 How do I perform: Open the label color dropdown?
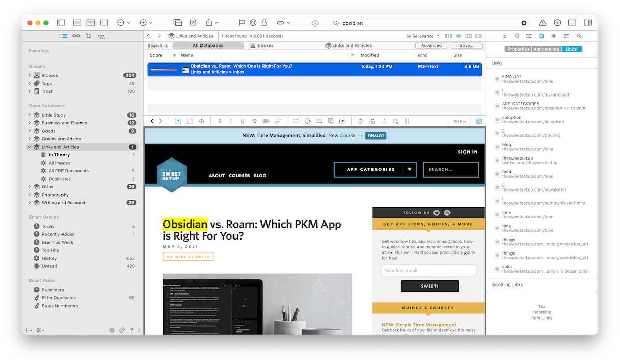coord(283,23)
